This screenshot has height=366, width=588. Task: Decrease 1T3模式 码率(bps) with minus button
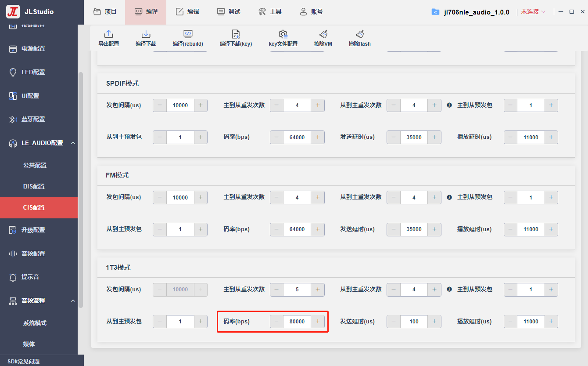click(x=276, y=321)
